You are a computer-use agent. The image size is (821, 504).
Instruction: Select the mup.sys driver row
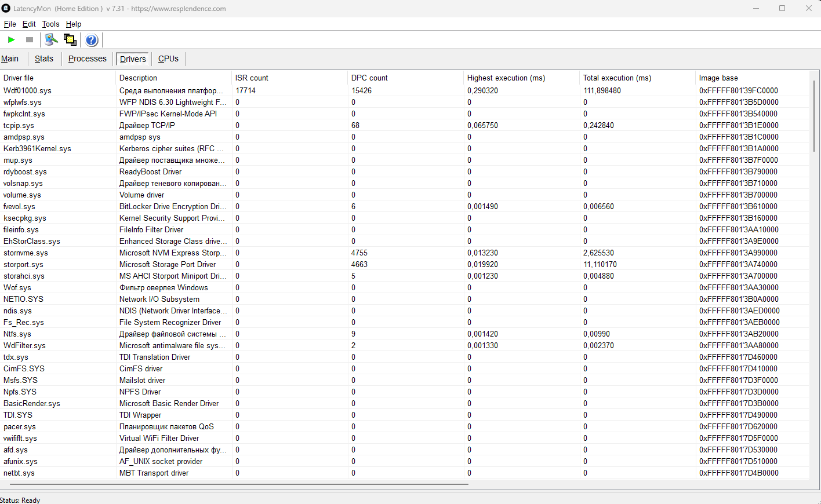(x=405, y=160)
